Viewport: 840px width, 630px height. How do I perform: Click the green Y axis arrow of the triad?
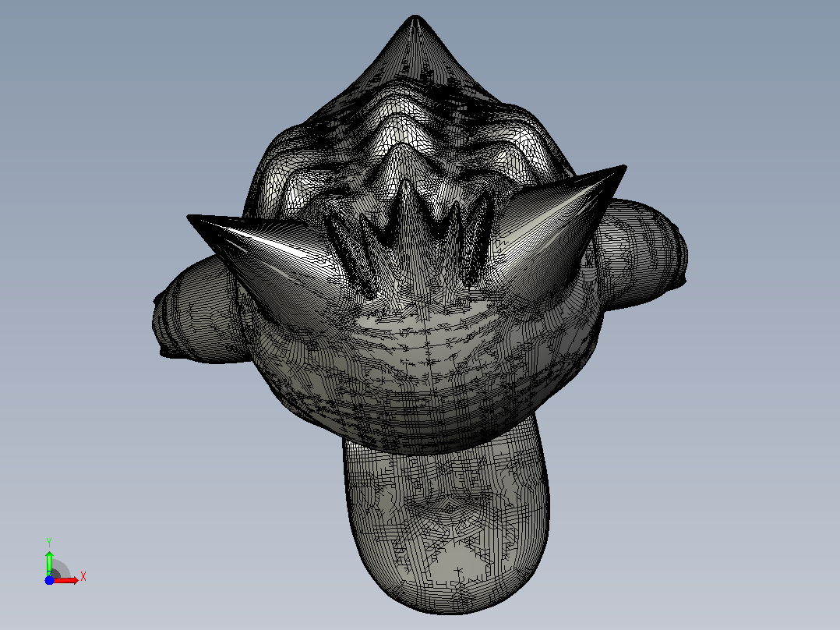(x=49, y=563)
